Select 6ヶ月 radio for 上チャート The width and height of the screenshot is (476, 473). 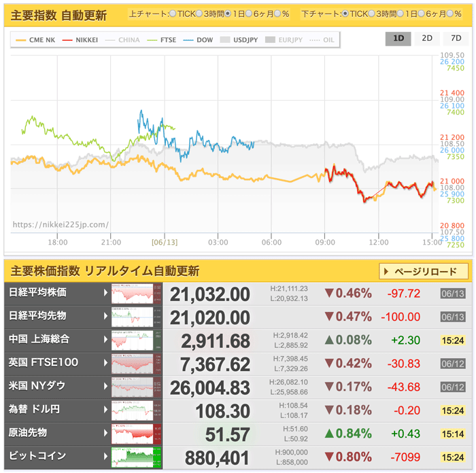click(x=248, y=14)
